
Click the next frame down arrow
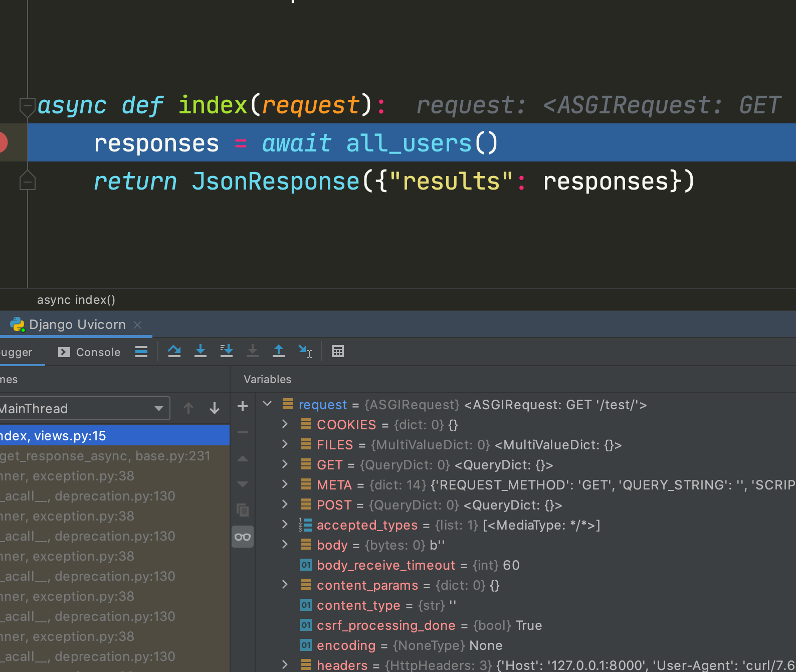click(215, 408)
